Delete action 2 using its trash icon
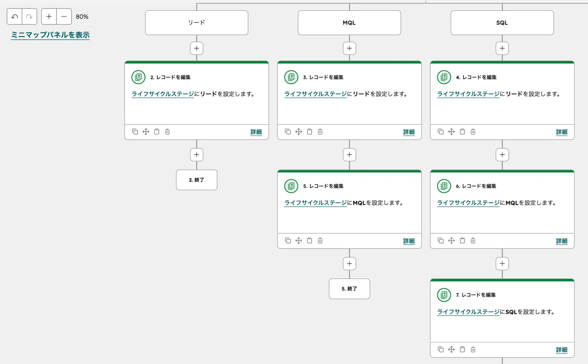 (x=167, y=132)
